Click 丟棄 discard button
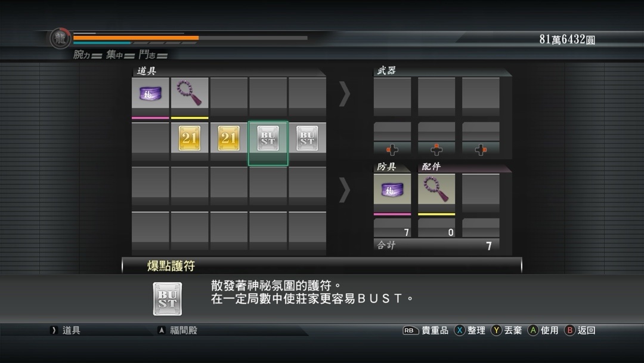The width and height of the screenshot is (644, 363). (506, 330)
